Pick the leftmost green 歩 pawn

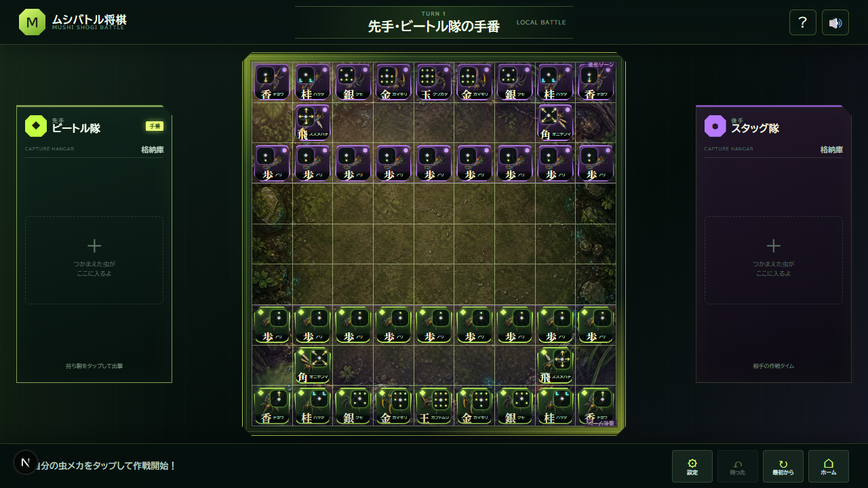pyautogui.click(x=272, y=325)
